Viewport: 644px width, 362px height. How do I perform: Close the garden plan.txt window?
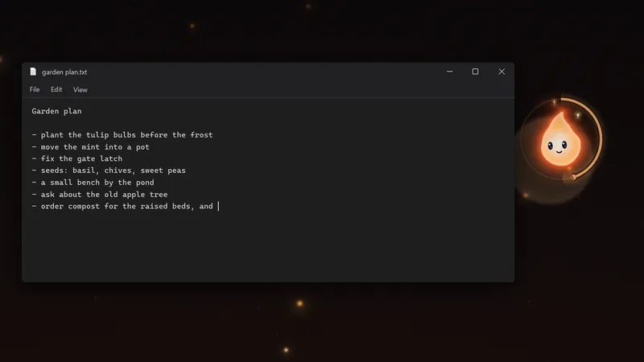(x=502, y=72)
